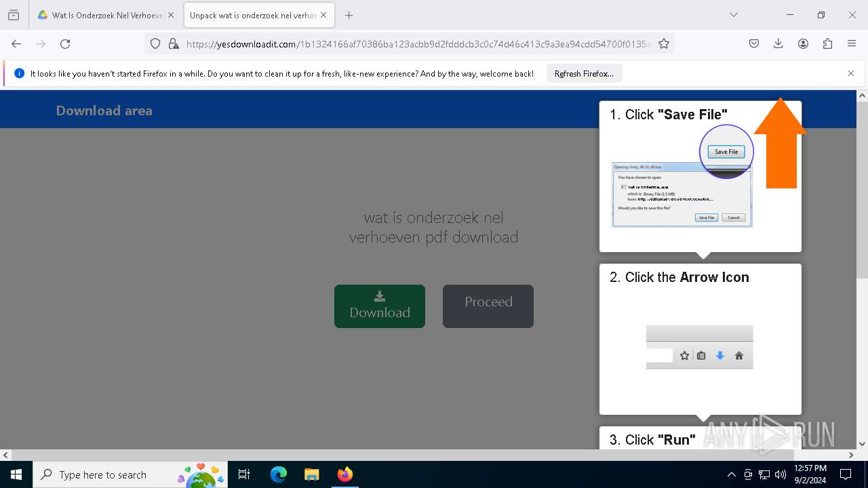Click the Firefox View icon in tab bar
Screen dimensions: 868x488
(x=14, y=15)
